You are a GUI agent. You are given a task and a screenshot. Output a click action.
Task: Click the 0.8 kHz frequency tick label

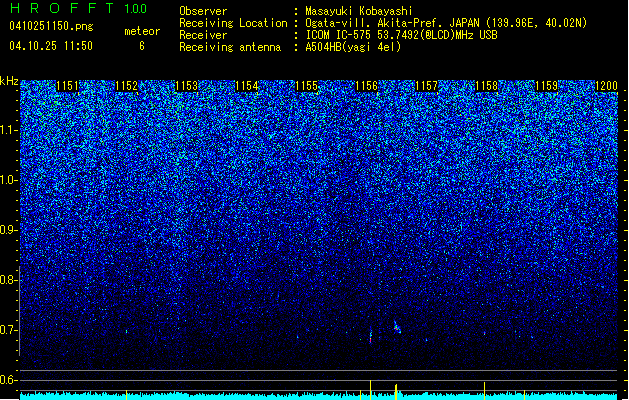coord(9,280)
